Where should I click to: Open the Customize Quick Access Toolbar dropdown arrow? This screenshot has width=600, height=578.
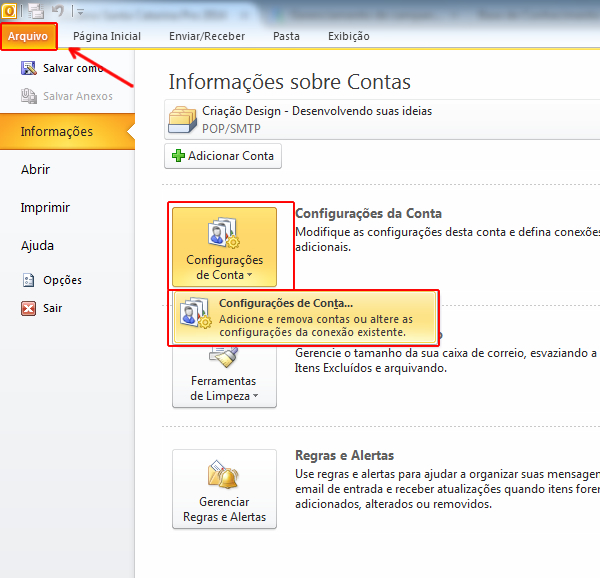pyautogui.click(x=80, y=12)
